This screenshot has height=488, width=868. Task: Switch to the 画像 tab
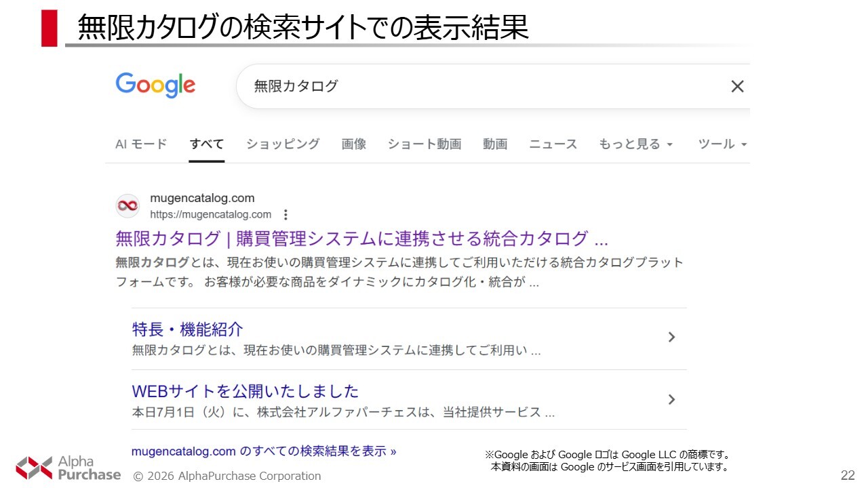[353, 144]
